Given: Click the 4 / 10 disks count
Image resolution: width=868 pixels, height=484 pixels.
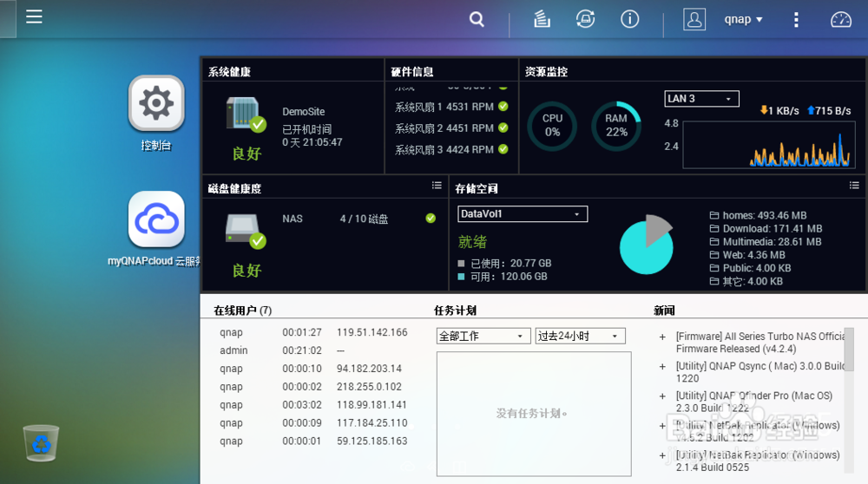Looking at the screenshot, I should [x=364, y=219].
